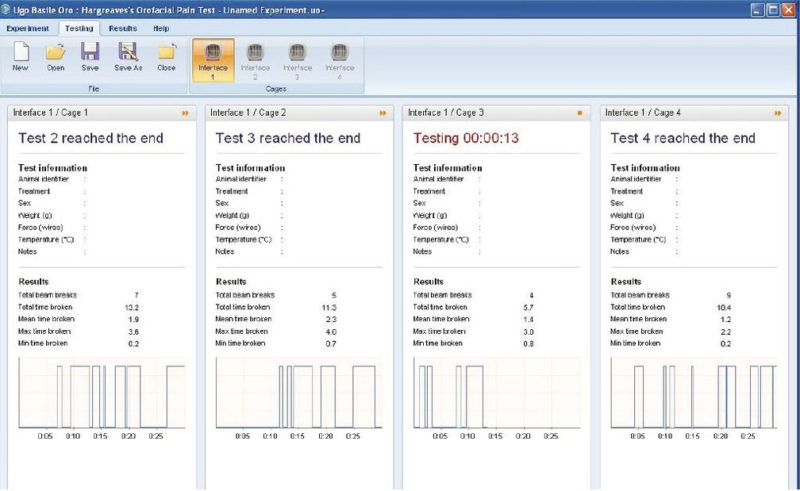Start next test on Cage 1 arrows
Viewport: 800px width, 491px height.
(185, 113)
